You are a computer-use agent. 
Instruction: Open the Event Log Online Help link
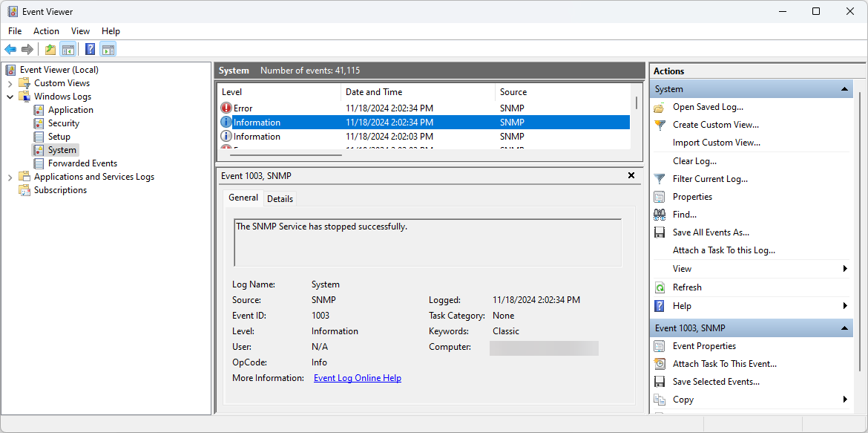357,377
